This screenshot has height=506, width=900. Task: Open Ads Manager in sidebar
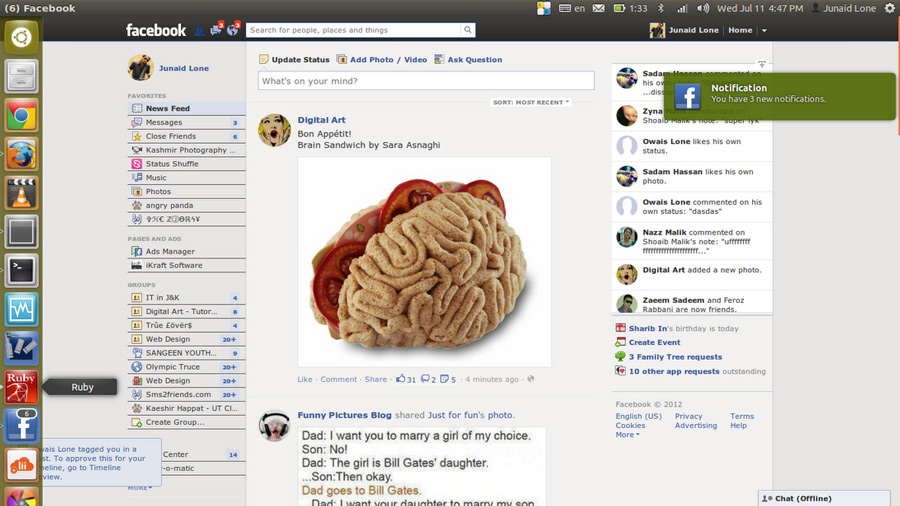click(187, 251)
